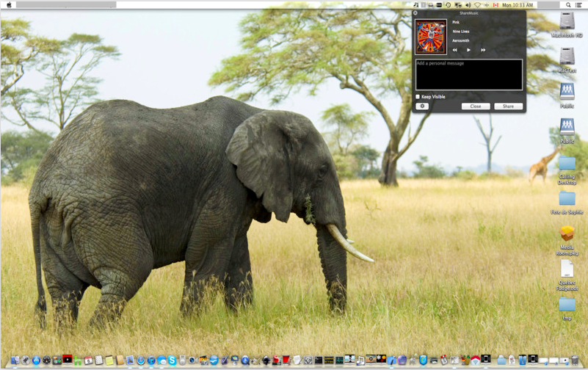Screen dimensions: 588x370
Task: Click the song title Pink
Action: click(x=456, y=22)
